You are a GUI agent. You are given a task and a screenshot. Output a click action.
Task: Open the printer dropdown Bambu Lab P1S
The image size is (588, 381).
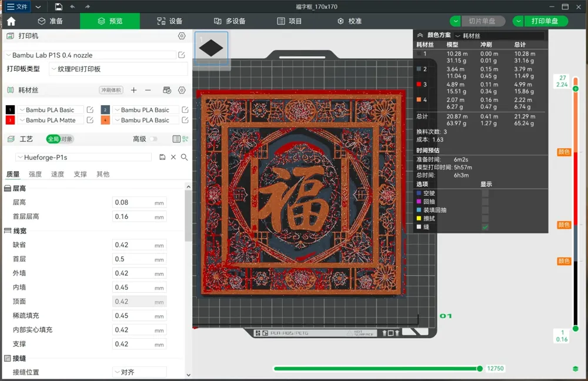(90, 55)
